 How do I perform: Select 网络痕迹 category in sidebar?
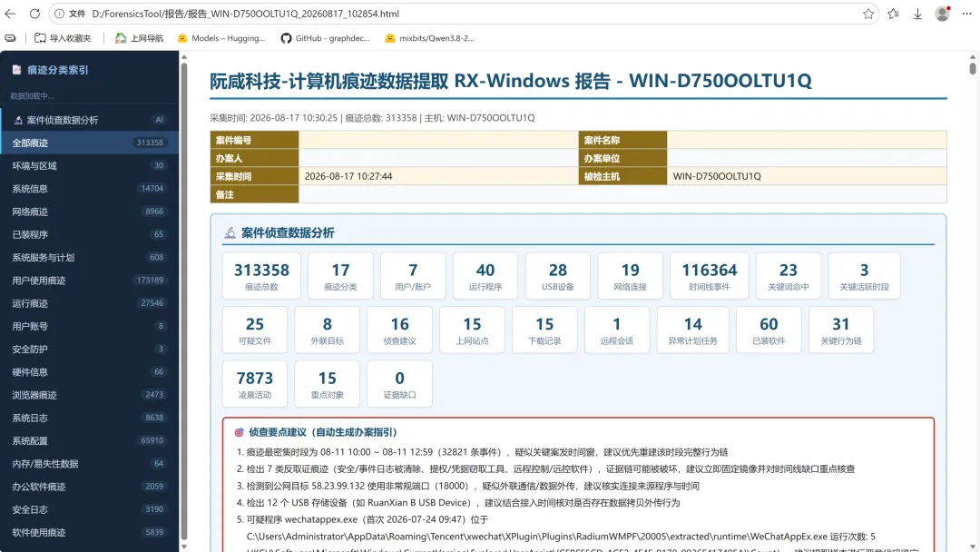pyautogui.click(x=89, y=212)
